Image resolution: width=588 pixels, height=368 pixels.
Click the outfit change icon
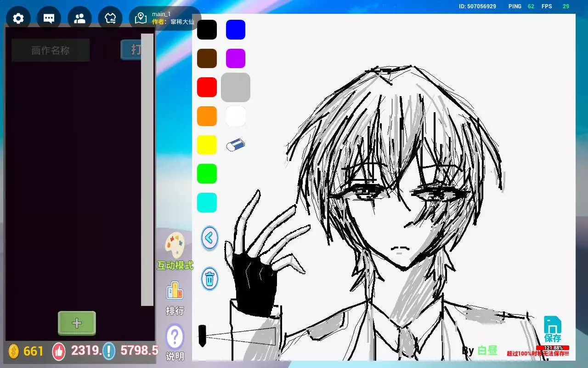pyautogui.click(x=110, y=18)
